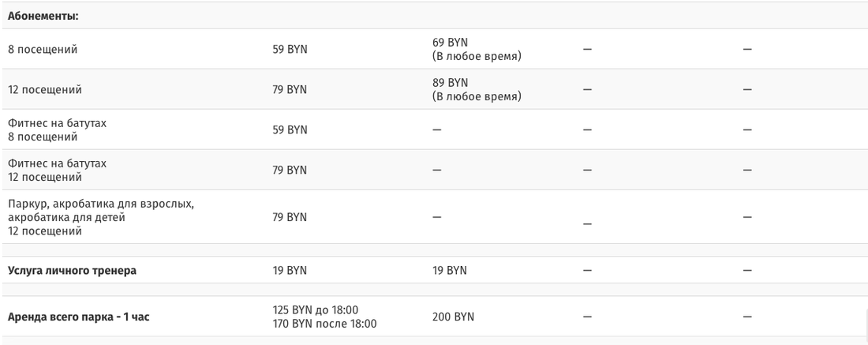The width and height of the screenshot is (868, 345).
Task: Select "Аренда всего парка - 1 час" label
Action: pos(78,317)
